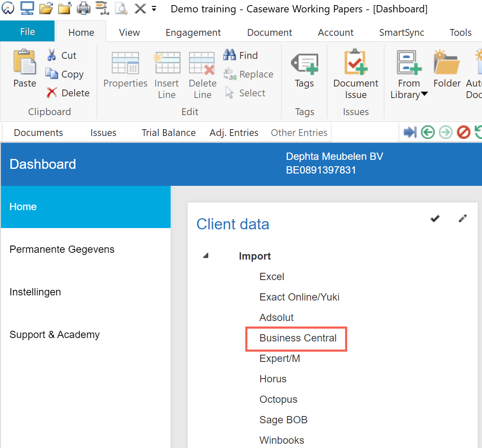The image size is (482, 448).
Task: Switch to the View ribbon tab
Action: pyautogui.click(x=129, y=32)
